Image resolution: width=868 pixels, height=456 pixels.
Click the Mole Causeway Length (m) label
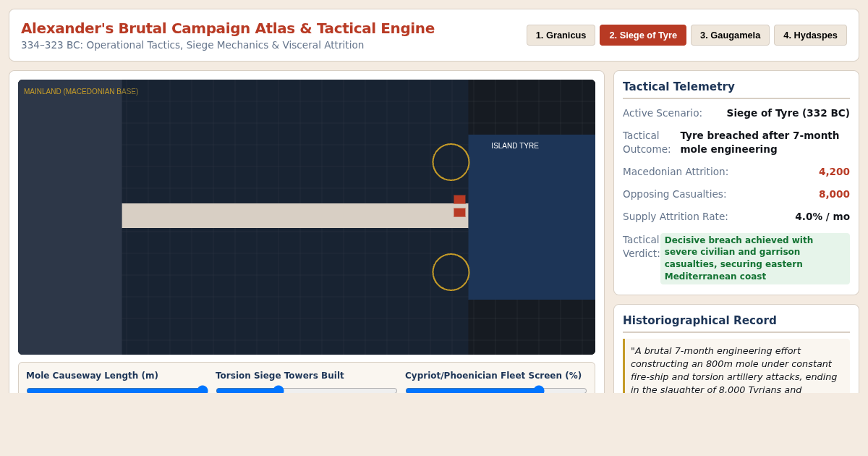92,376
